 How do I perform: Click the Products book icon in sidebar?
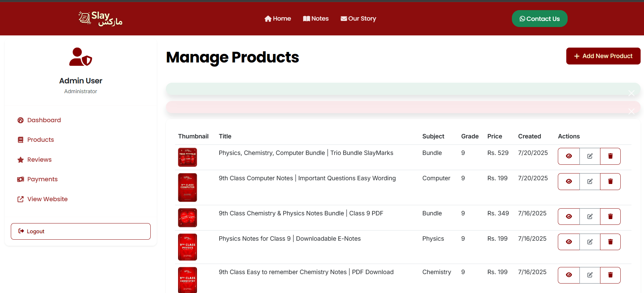[x=21, y=140]
